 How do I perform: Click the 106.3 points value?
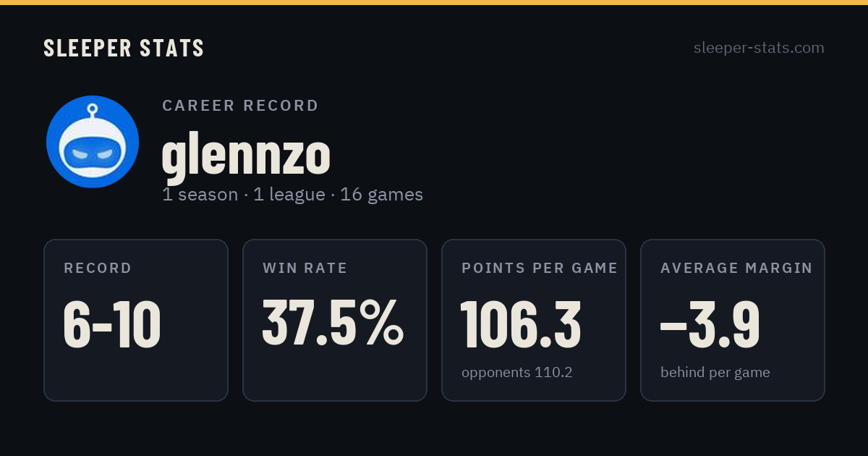pyautogui.click(x=521, y=324)
